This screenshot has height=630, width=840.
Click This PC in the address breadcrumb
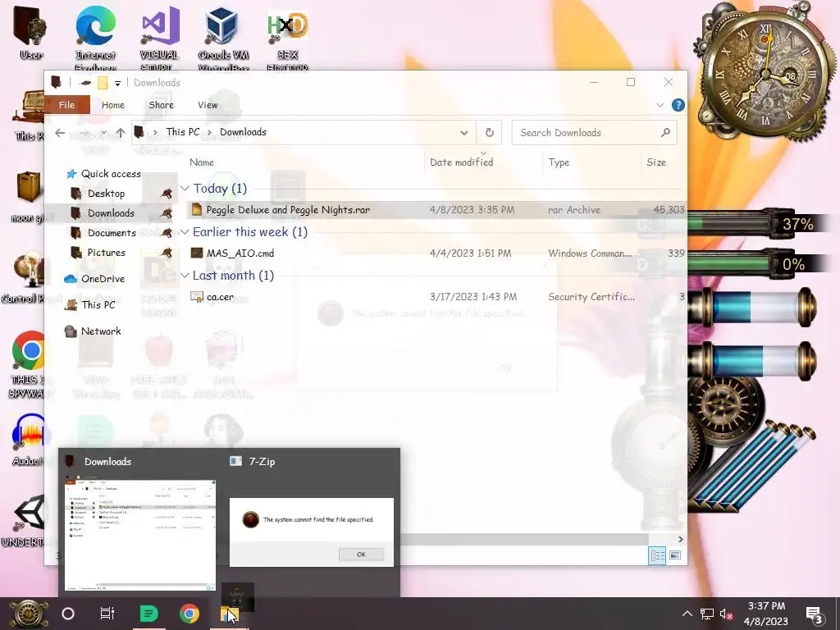(183, 132)
